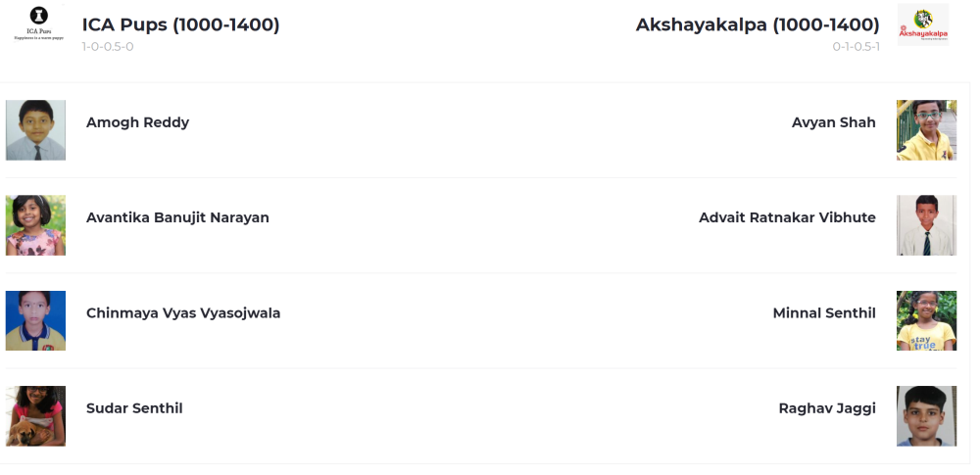980x475 pixels.
Task: Open the Akshayakalpa (1000-1400) team title
Action: point(758,24)
